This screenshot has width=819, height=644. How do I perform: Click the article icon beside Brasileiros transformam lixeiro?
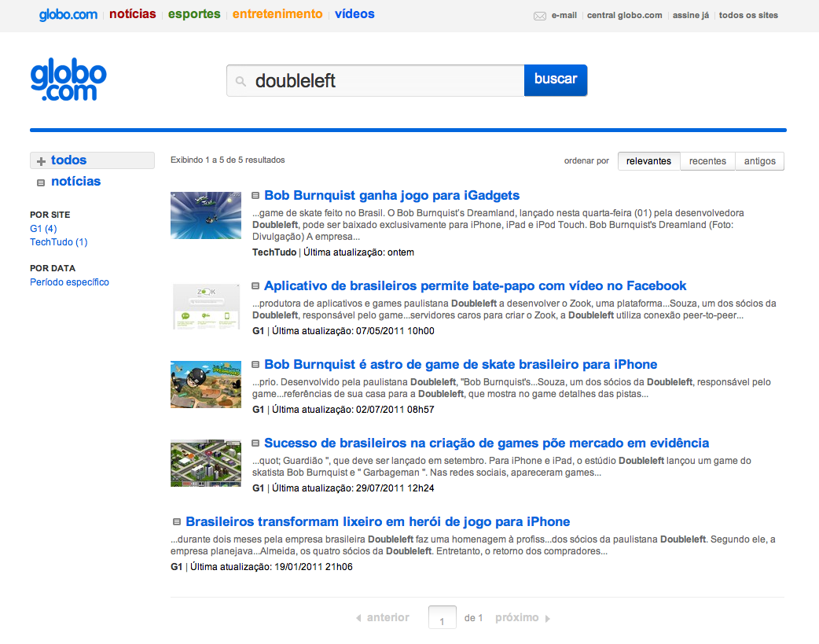(x=177, y=521)
